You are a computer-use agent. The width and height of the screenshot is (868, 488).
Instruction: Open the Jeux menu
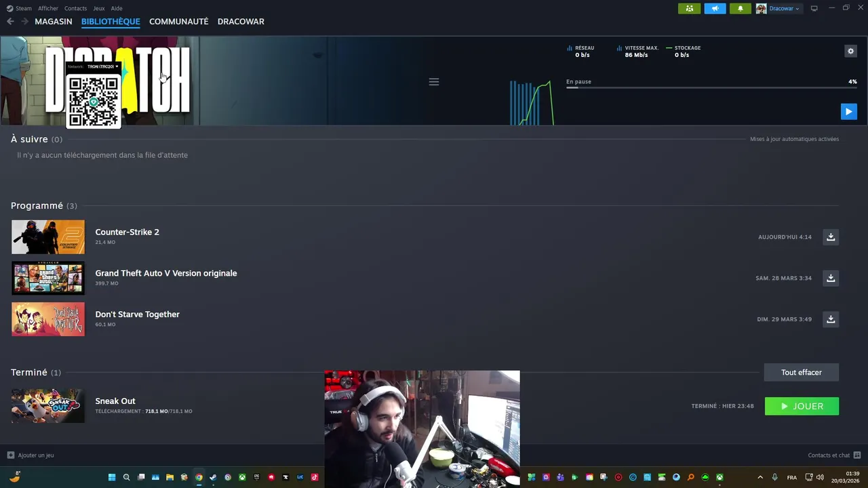click(x=99, y=8)
